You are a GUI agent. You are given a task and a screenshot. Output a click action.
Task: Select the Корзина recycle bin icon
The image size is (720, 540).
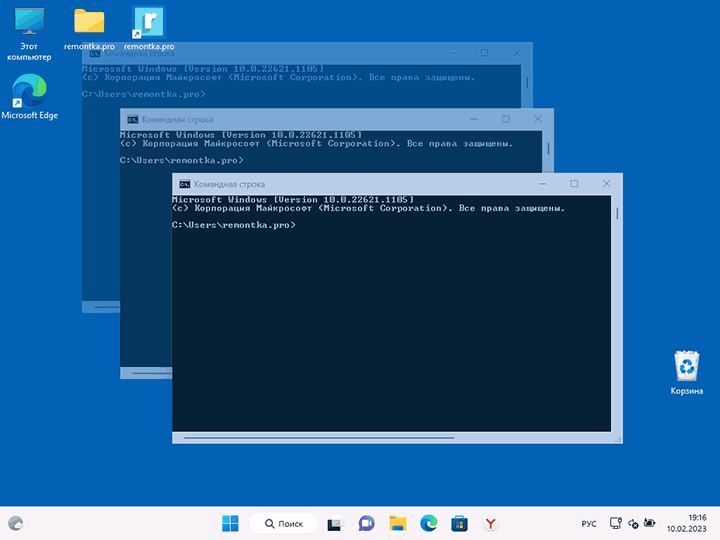(x=686, y=373)
